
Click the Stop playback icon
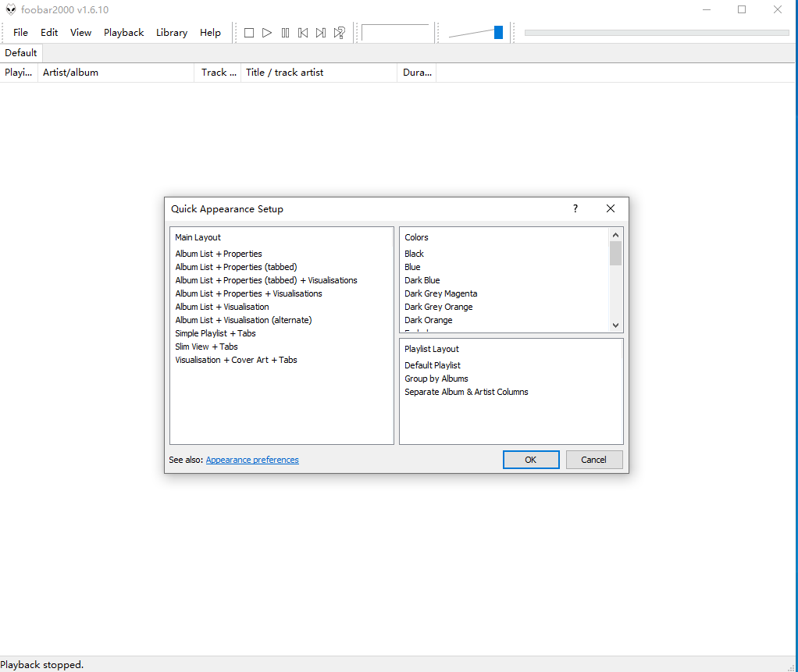[248, 32]
